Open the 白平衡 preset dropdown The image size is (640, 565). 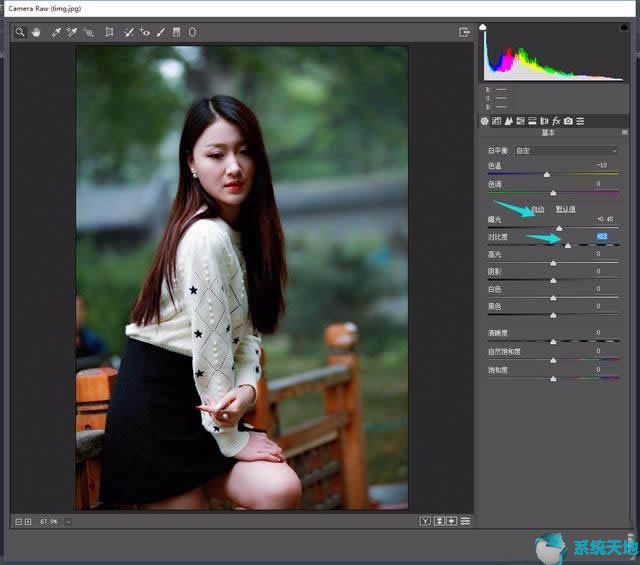pos(565,151)
